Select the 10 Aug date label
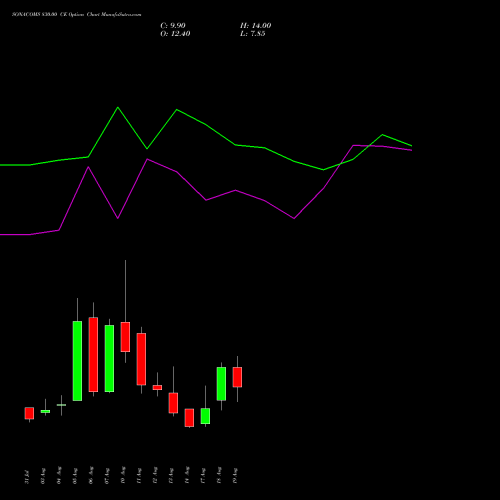This screenshot has height=500, width=500. pos(123,476)
